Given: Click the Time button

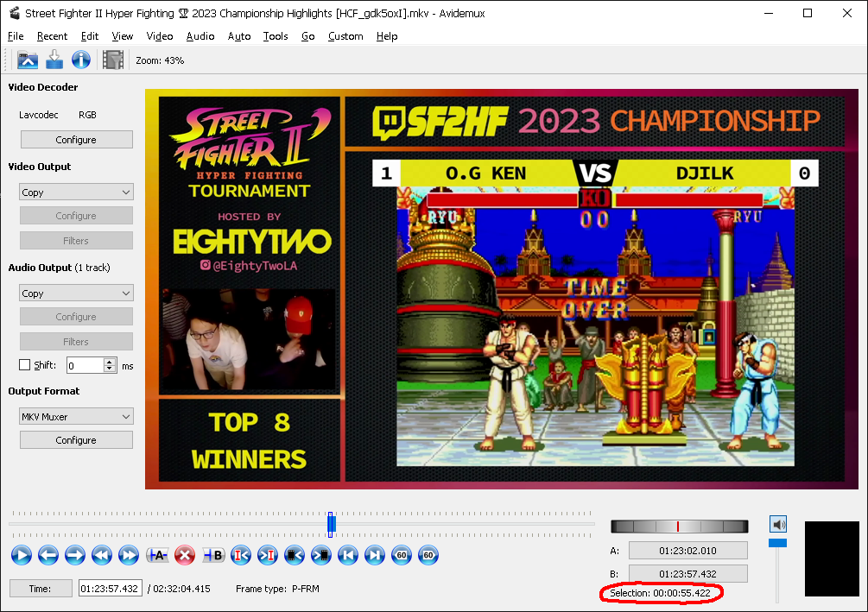Looking at the screenshot, I should 41,589.
